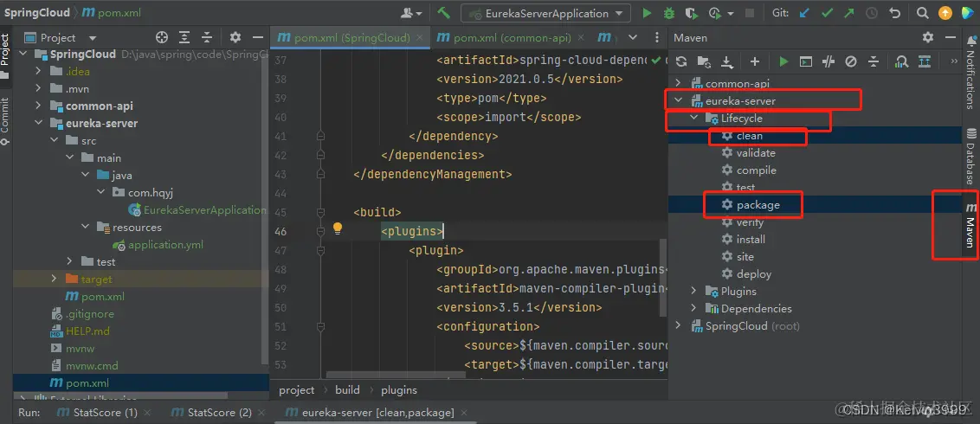Expand Dependencies node in Maven tree

point(693,308)
